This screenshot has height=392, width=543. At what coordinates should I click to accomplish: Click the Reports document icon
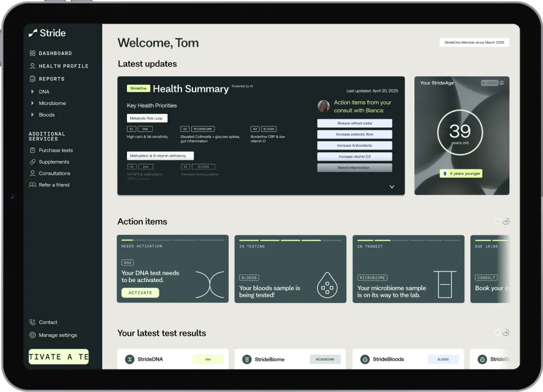(32, 79)
